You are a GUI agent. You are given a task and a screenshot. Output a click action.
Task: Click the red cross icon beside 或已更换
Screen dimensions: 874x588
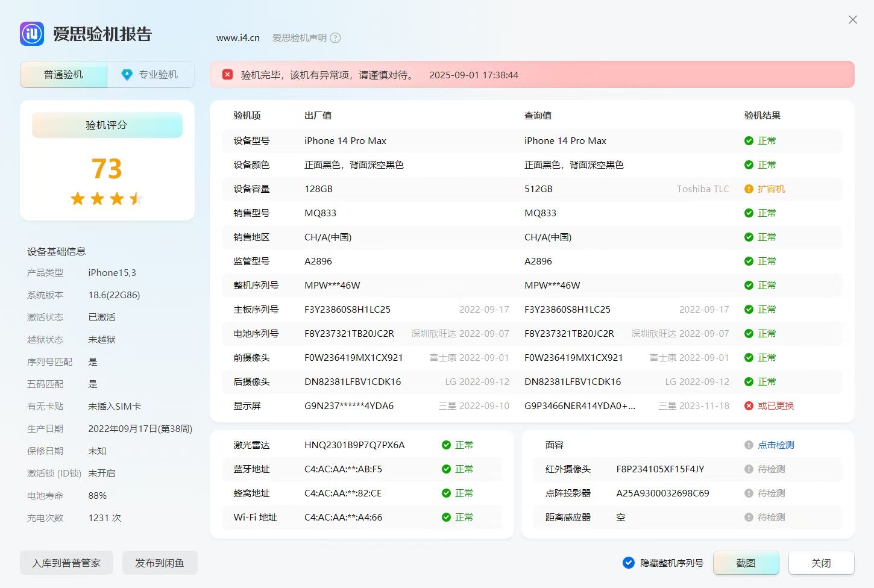[749, 406]
